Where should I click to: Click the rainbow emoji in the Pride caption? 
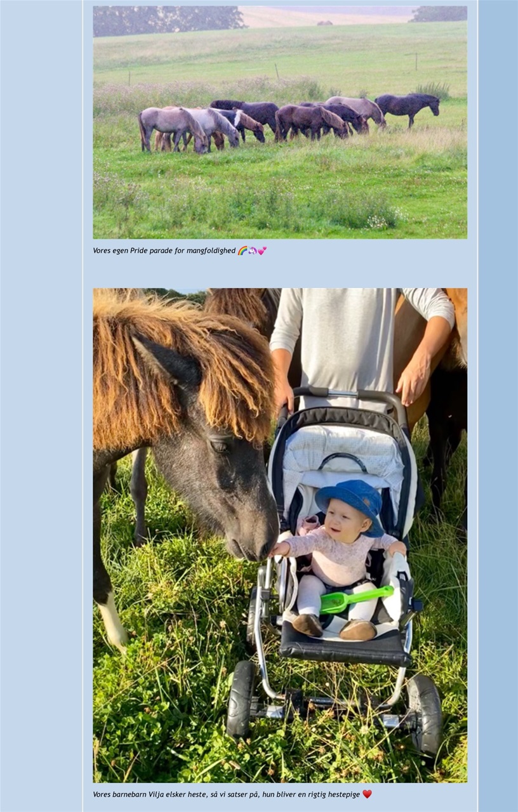242,251
